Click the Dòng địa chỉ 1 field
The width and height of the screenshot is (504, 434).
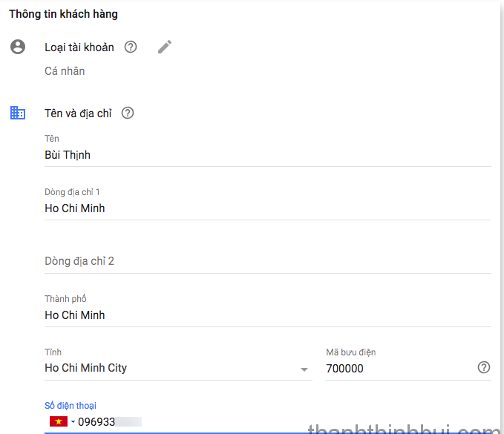coord(268,208)
